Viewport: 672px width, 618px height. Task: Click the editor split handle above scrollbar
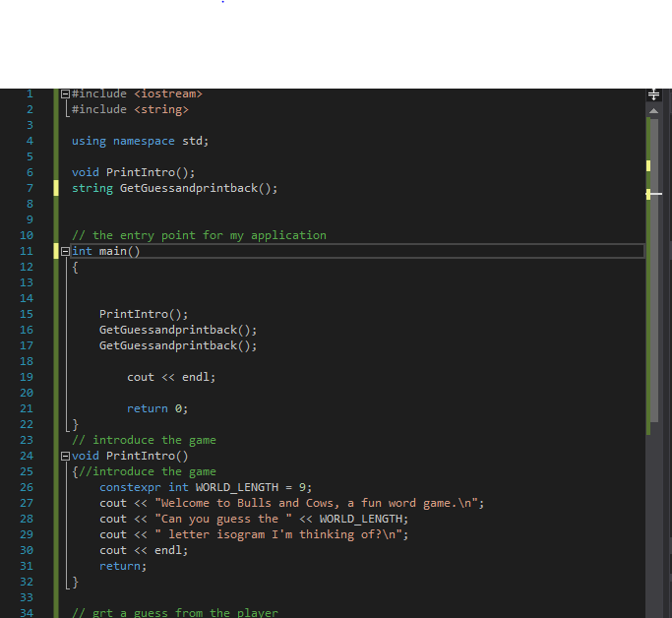(653, 94)
